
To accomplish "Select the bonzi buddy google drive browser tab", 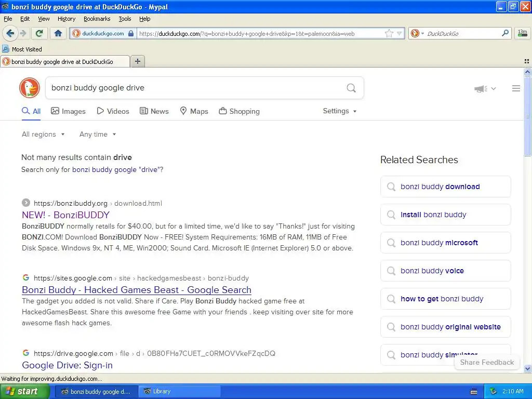I will pos(65,61).
